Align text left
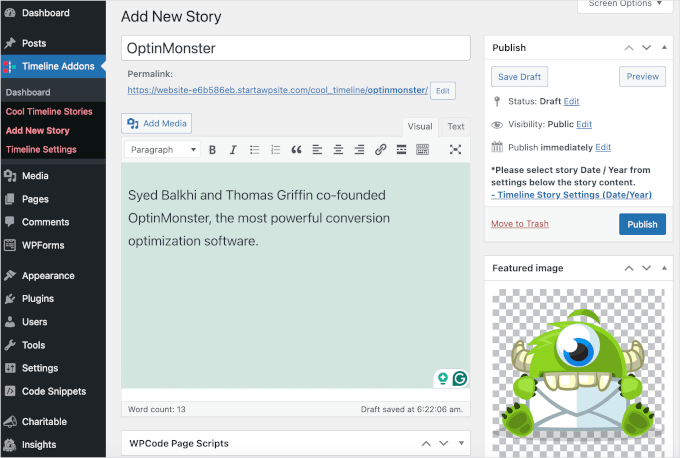 pyautogui.click(x=317, y=150)
